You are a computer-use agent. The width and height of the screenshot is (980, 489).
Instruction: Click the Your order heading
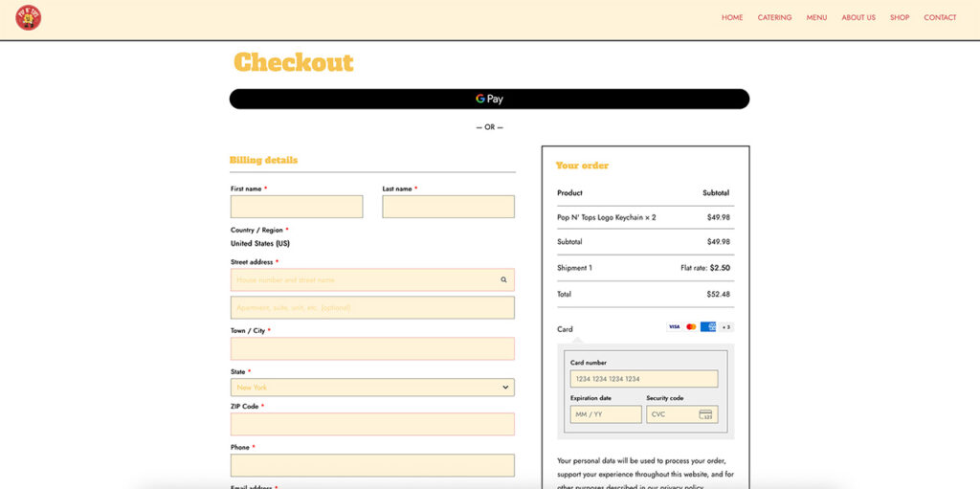tap(582, 166)
